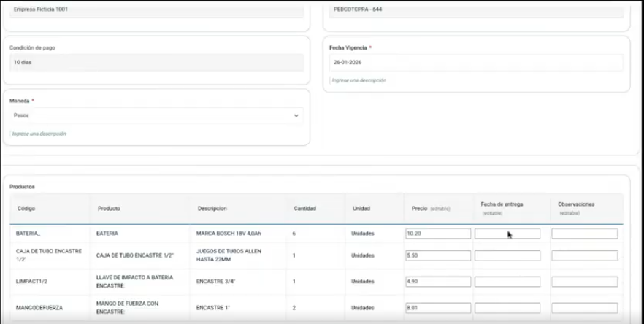Click the Precio column header

[x=420, y=209]
